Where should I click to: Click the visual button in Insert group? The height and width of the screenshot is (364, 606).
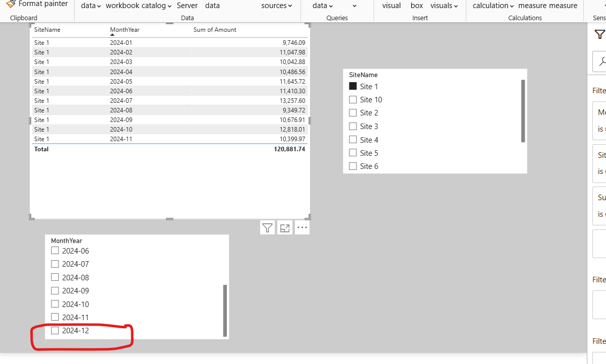point(391,6)
